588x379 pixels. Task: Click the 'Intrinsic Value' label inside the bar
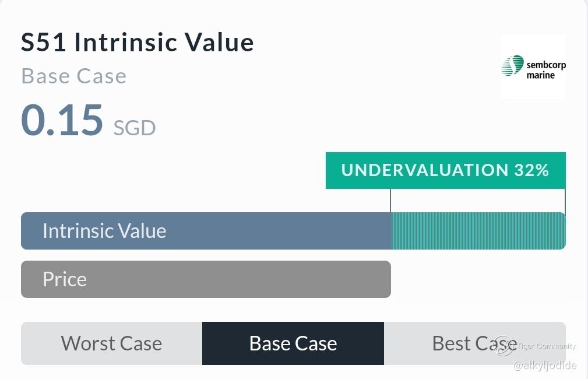(x=104, y=231)
